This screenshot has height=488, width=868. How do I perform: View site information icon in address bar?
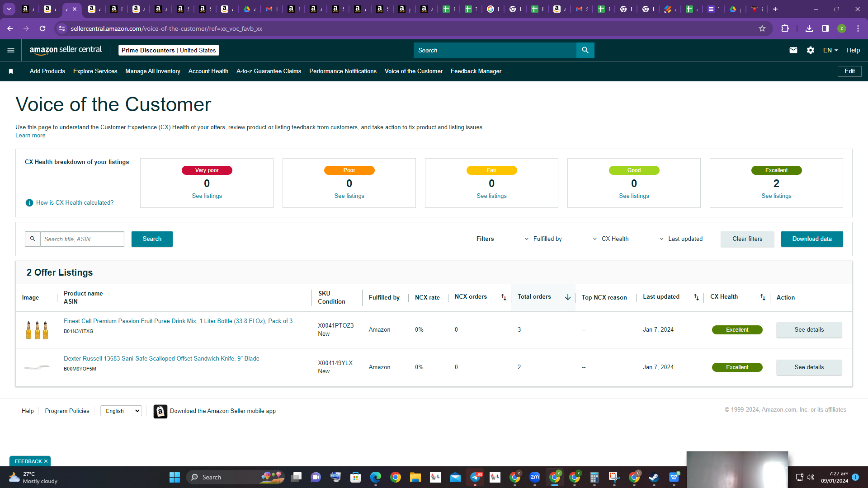62,28
